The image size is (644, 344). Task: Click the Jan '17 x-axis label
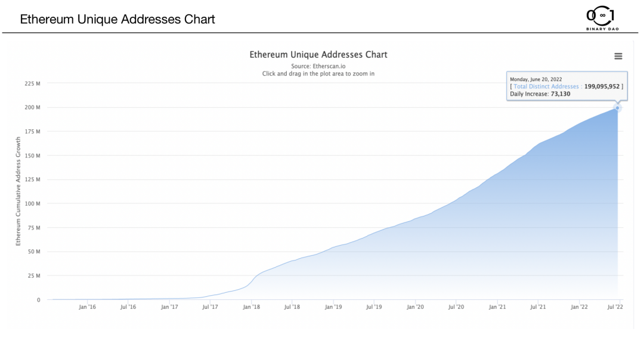click(169, 307)
